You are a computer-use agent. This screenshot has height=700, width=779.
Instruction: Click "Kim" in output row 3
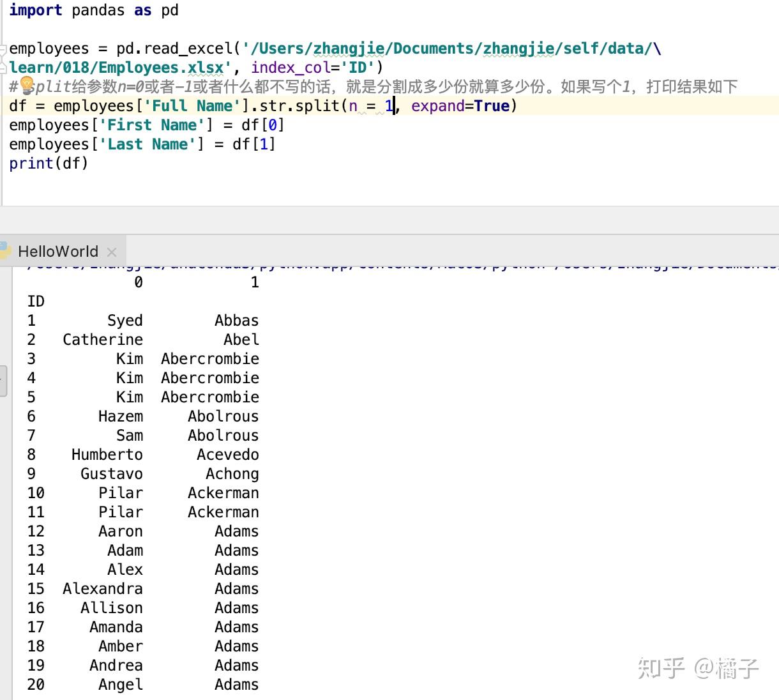coord(130,359)
